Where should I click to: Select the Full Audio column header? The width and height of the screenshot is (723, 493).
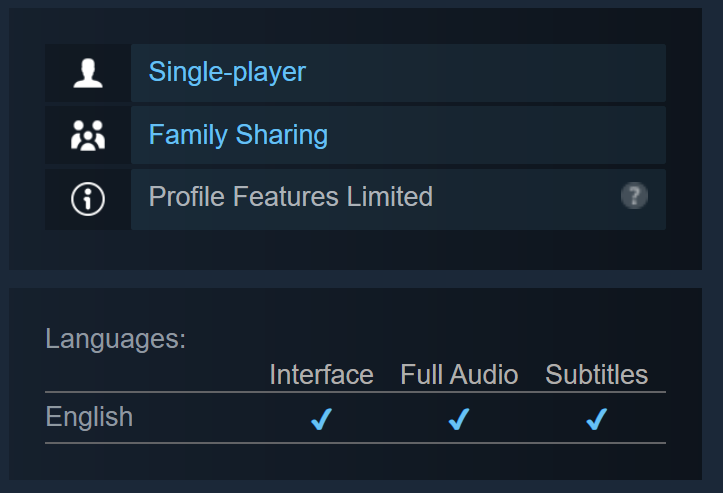(x=459, y=375)
